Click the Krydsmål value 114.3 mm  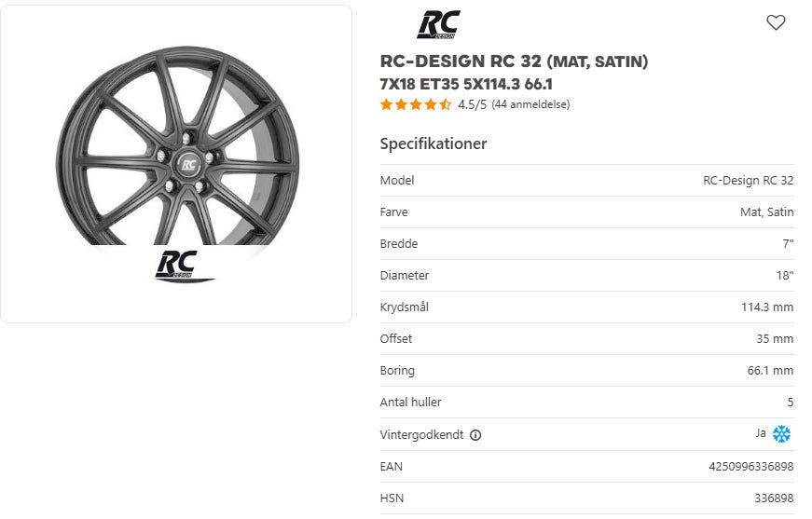[767, 307]
